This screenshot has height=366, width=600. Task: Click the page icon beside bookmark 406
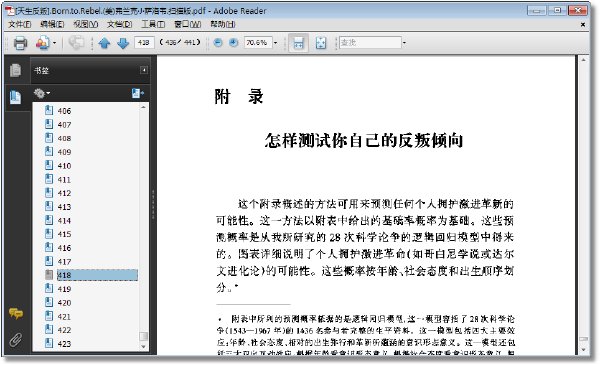pos(49,111)
